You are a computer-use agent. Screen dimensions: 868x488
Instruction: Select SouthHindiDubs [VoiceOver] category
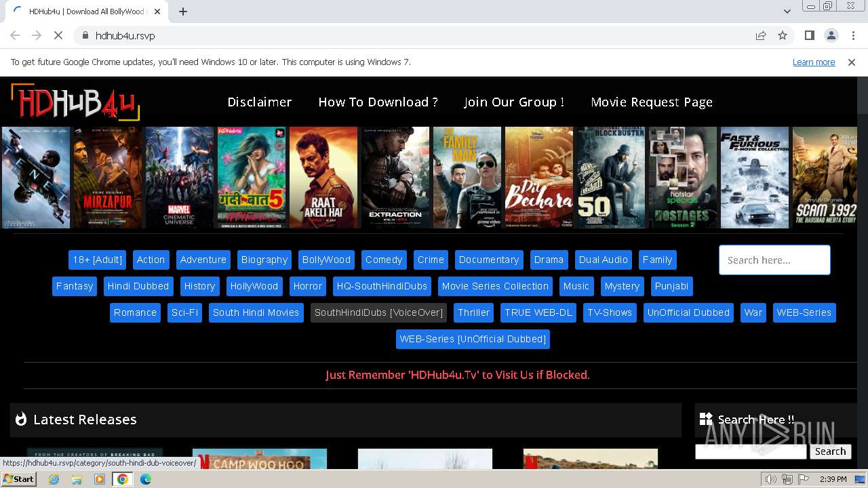378,312
